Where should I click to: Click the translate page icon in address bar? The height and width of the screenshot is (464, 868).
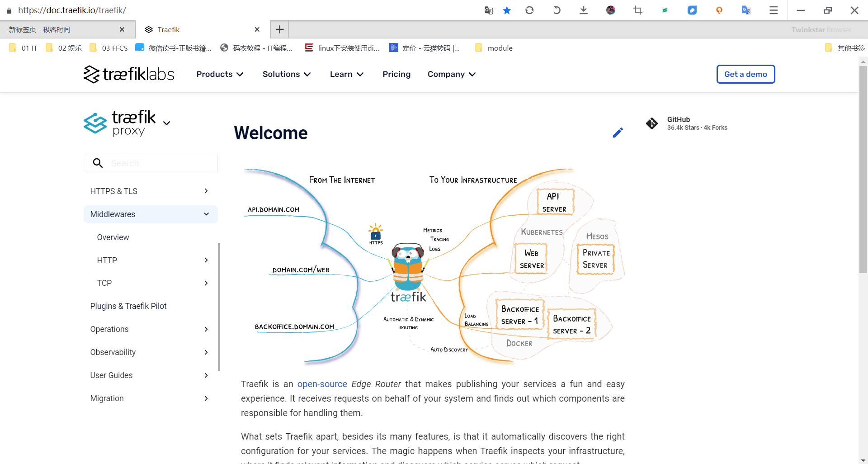pyautogui.click(x=488, y=10)
